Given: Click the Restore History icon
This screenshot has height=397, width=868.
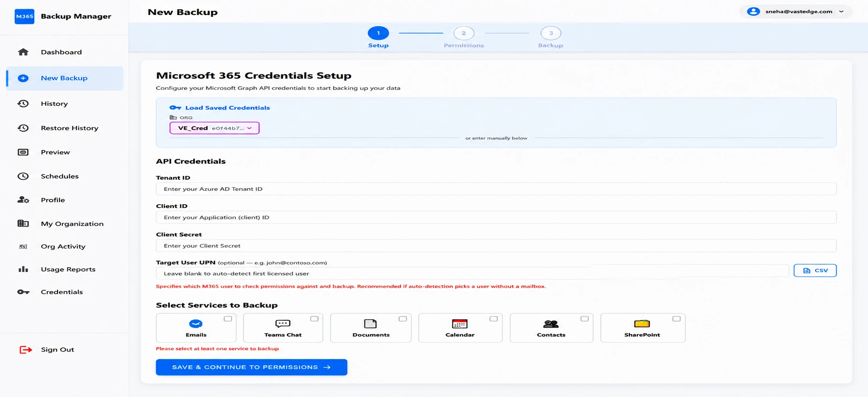Looking at the screenshot, I should [23, 128].
